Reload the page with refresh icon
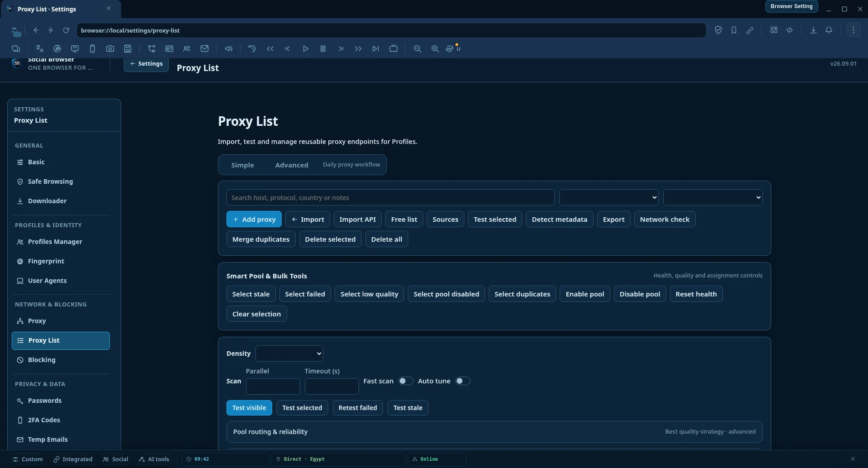Screen dimensions: 868x468 click(66, 30)
